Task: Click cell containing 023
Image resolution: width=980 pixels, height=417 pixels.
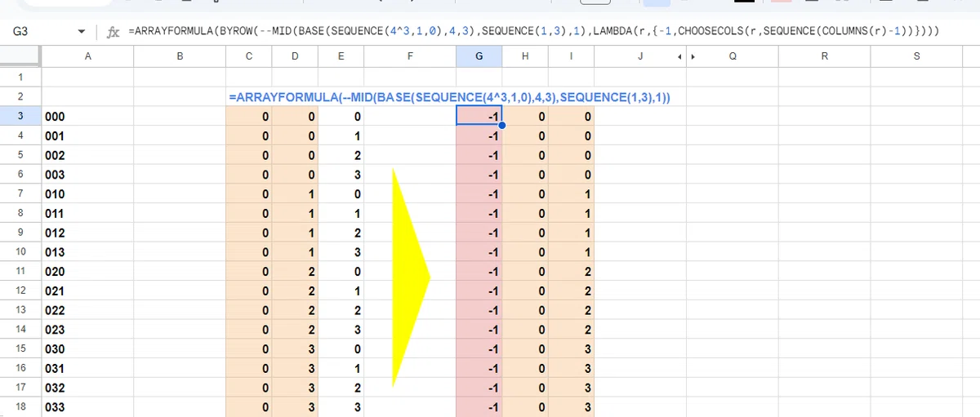Action: [87, 330]
